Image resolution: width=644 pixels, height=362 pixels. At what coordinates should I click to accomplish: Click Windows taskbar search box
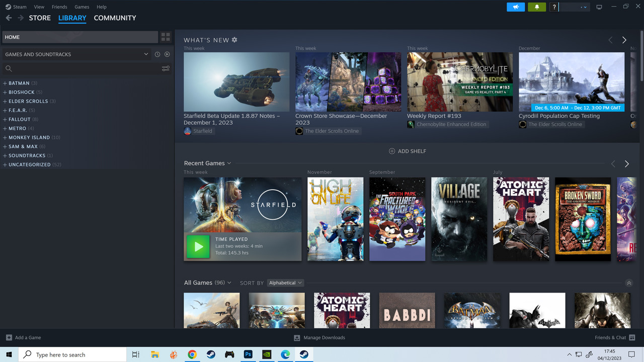72,354
